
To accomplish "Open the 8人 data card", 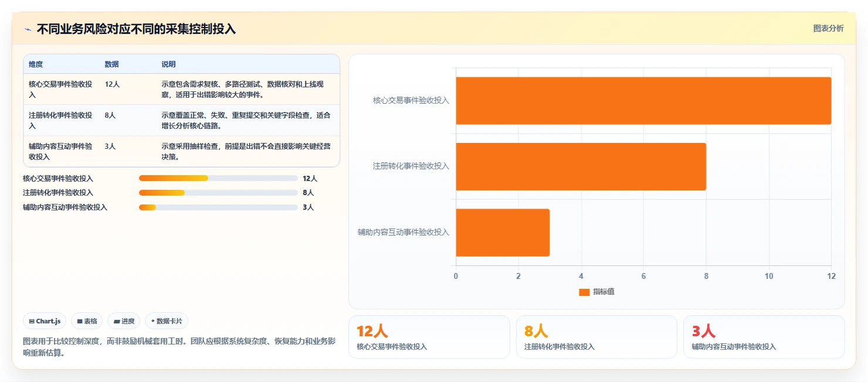I will 596,337.
